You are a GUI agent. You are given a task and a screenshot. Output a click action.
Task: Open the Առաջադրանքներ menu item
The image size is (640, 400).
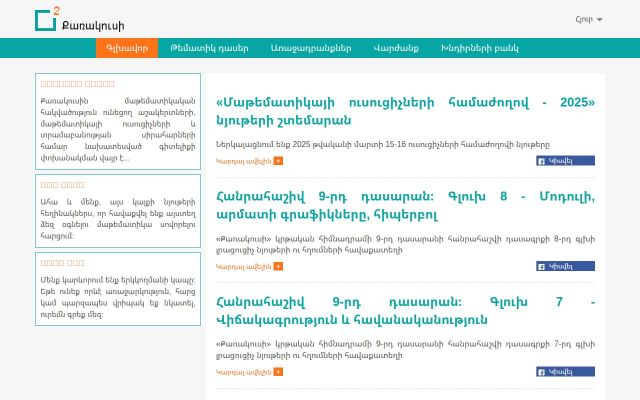[311, 48]
